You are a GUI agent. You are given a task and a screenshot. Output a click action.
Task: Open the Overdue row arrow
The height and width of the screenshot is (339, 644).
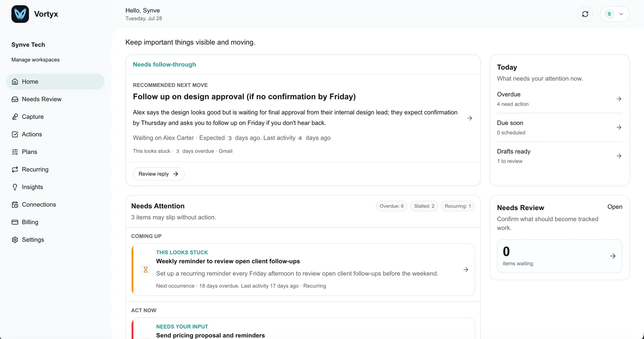tap(619, 99)
